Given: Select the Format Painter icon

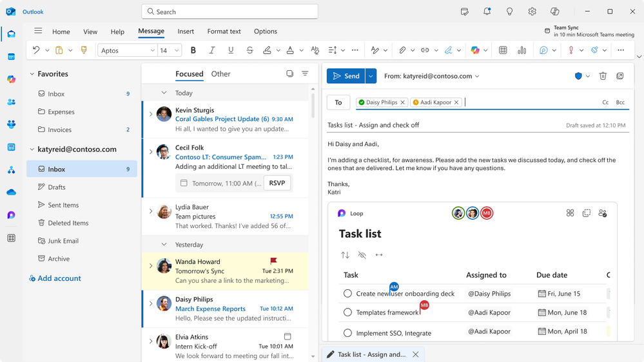Looking at the screenshot, I should pyautogui.click(x=84, y=50).
